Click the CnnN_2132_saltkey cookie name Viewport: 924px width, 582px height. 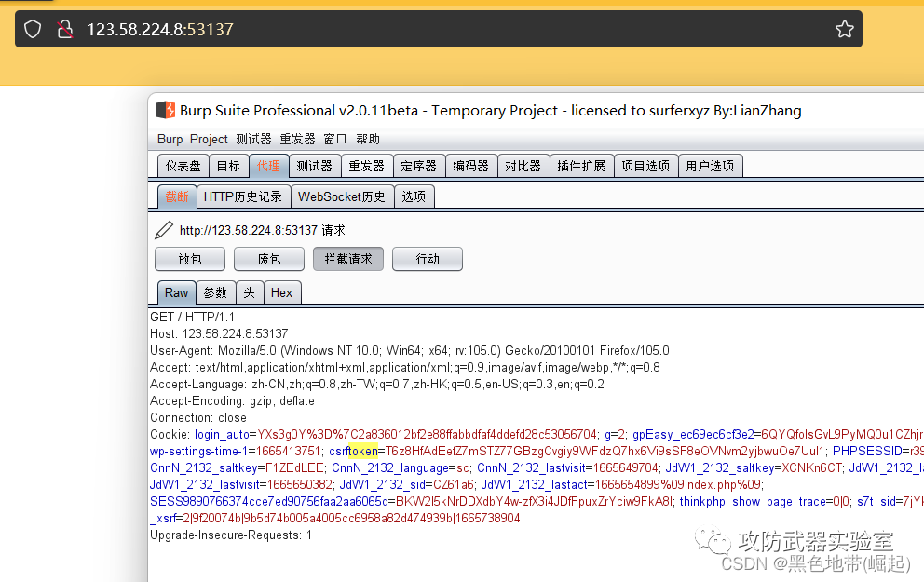click(x=203, y=467)
